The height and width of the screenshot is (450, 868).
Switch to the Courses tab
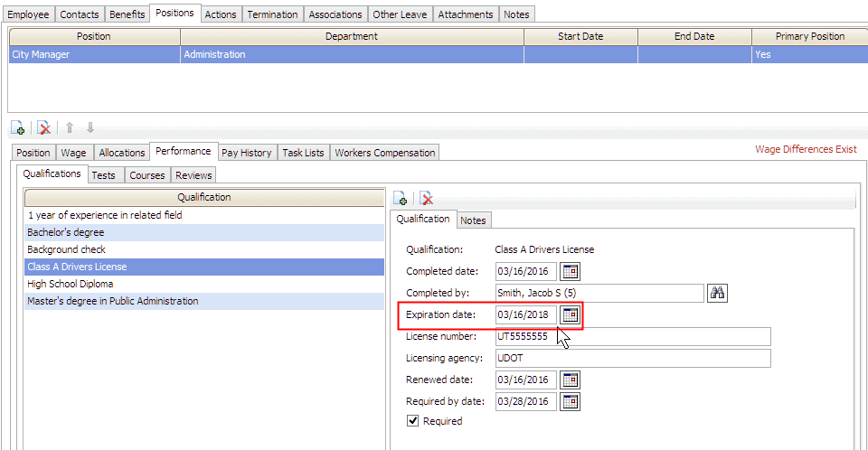coord(146,175)
